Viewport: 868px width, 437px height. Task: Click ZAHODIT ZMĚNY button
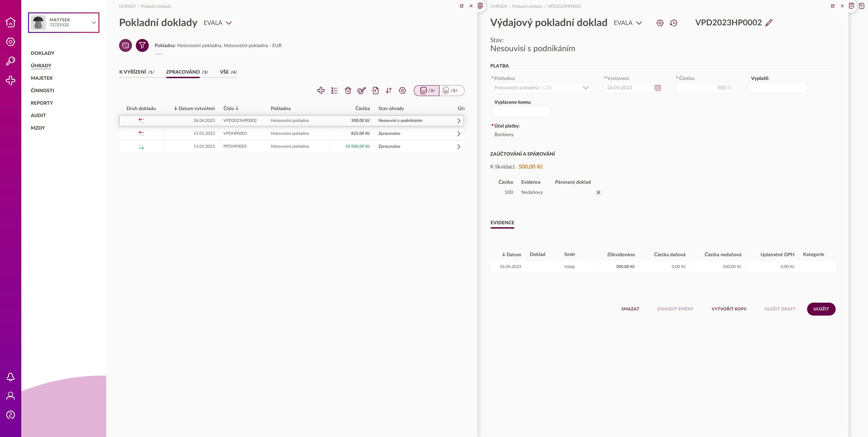[675, 309]
